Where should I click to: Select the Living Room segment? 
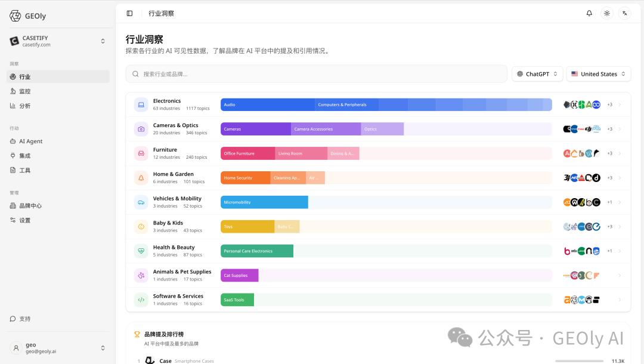click(x=301, y=153)
